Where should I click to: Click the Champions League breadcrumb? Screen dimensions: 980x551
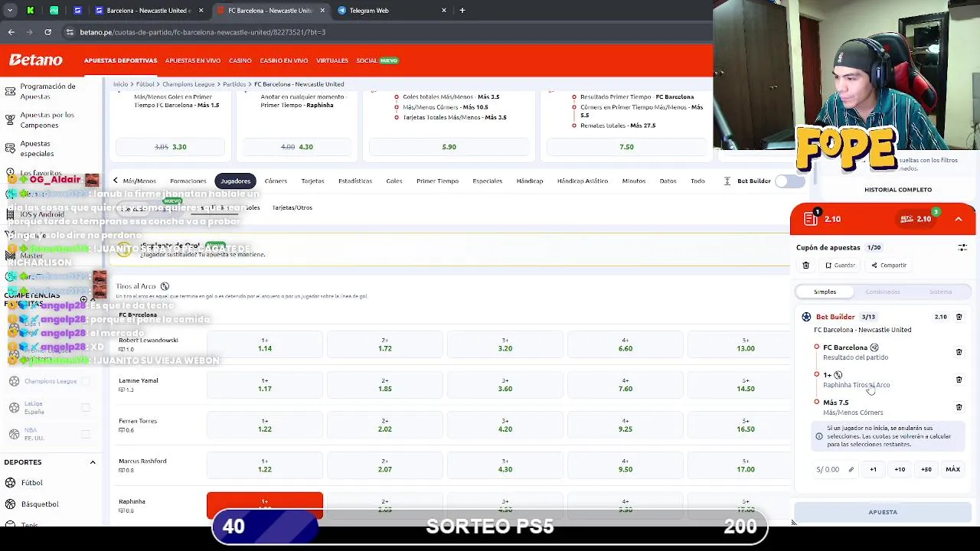188,84
